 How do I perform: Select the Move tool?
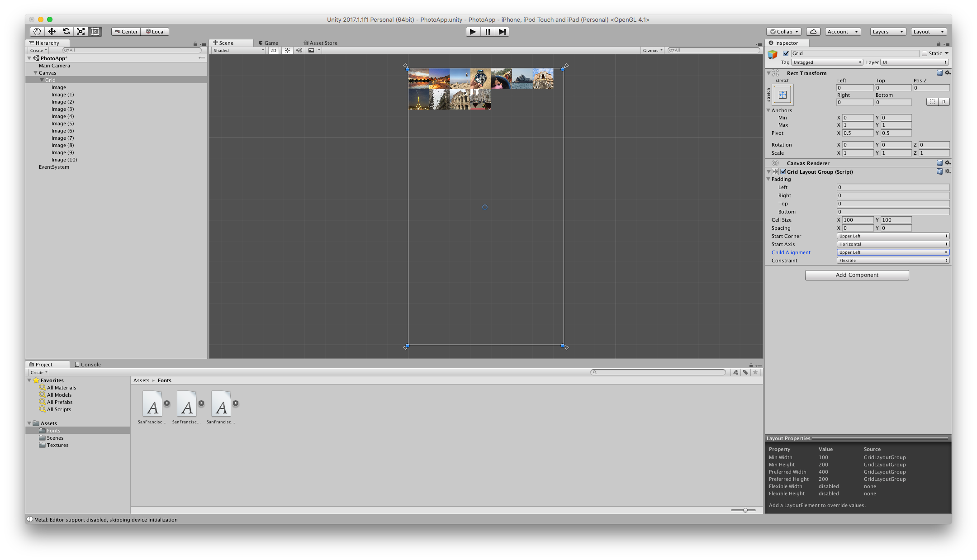click(x=52, y=31)
